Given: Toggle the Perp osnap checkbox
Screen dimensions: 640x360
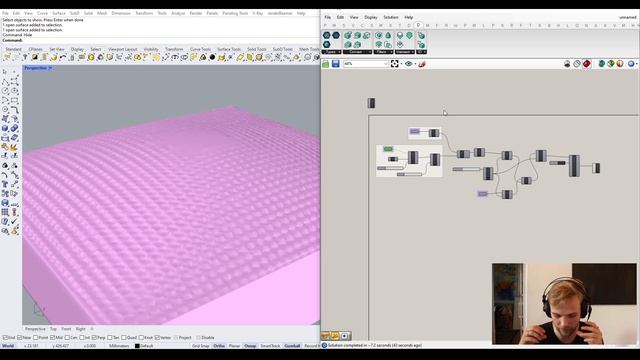Looking at the screenshot, I should coord(94,338).
